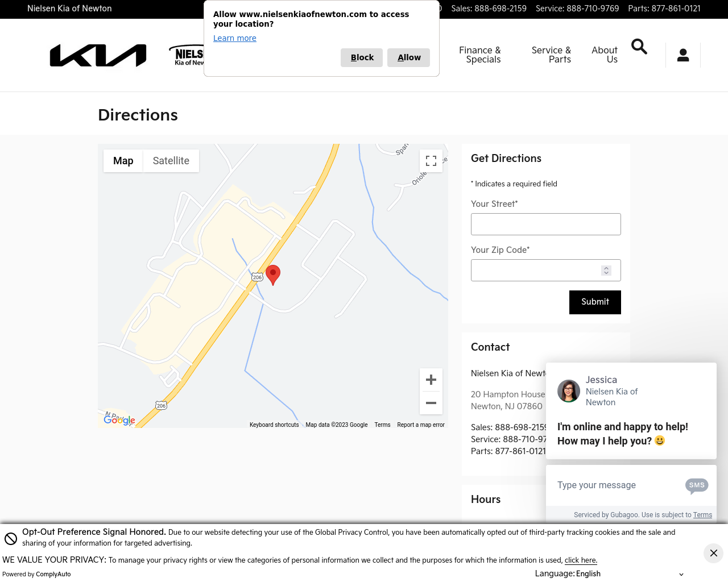Open the ComplyAuto link
728x582 pixels.
point(53,574)
